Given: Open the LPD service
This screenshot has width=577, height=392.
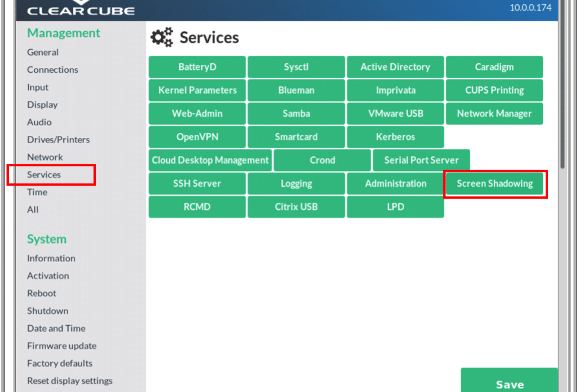Looking at the screenshot, I should point(395,207).
